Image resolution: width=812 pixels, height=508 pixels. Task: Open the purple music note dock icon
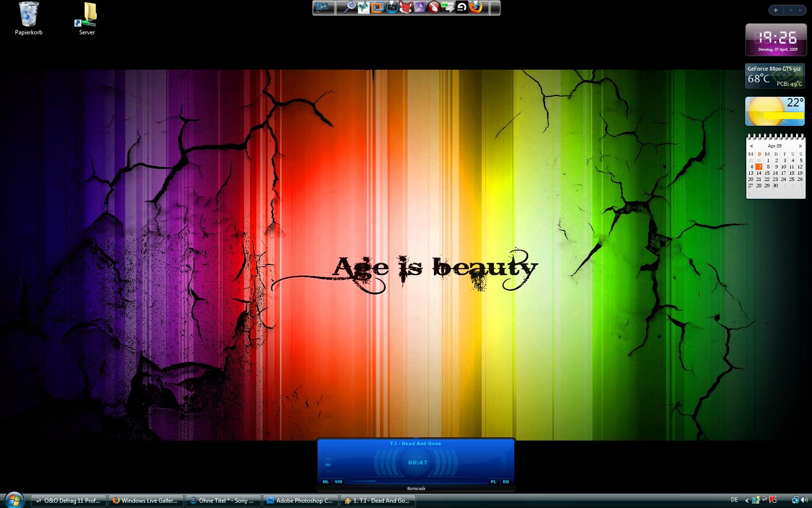coord(420,7)
